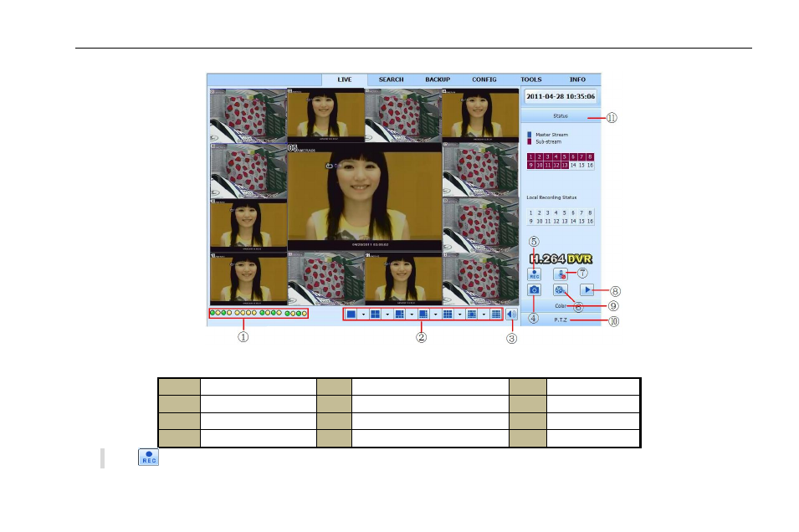The image size is (799, 532).
Task: Select the six-screen layout icon
Action: coord(400,315)
